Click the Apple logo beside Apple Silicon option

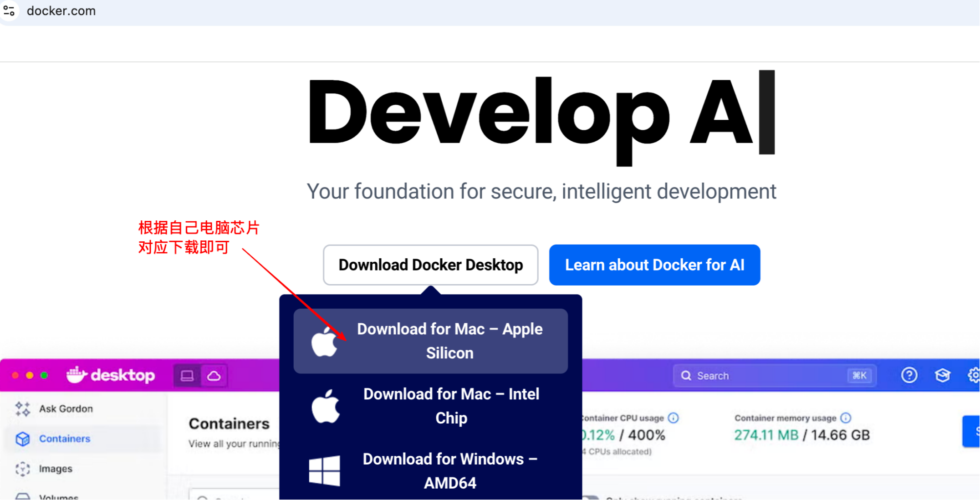coord(325,341)
